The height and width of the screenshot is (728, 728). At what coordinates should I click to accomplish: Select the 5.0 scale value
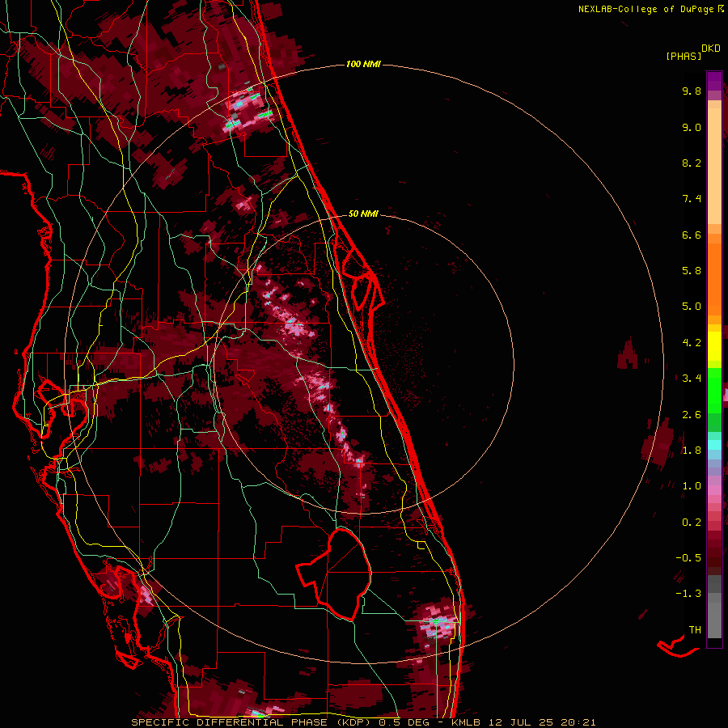click(x=692, y=307)
